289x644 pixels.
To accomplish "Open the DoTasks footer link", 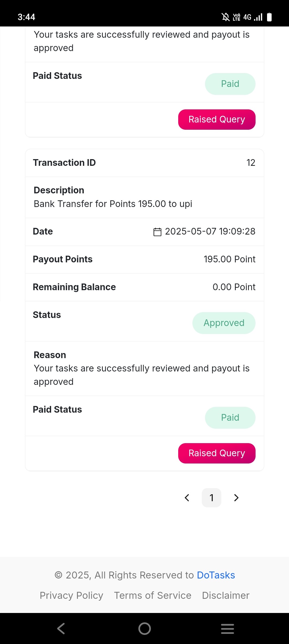I will 216,575.
